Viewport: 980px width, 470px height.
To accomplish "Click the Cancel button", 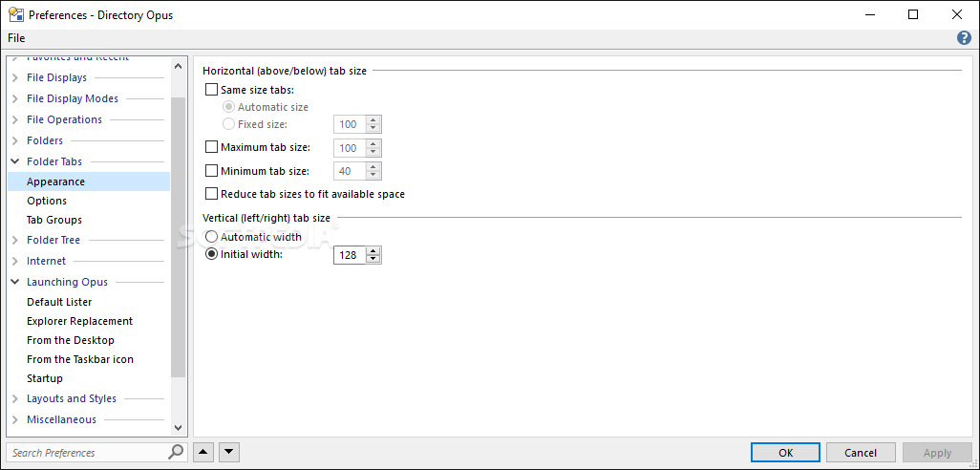I will (861, 453).
